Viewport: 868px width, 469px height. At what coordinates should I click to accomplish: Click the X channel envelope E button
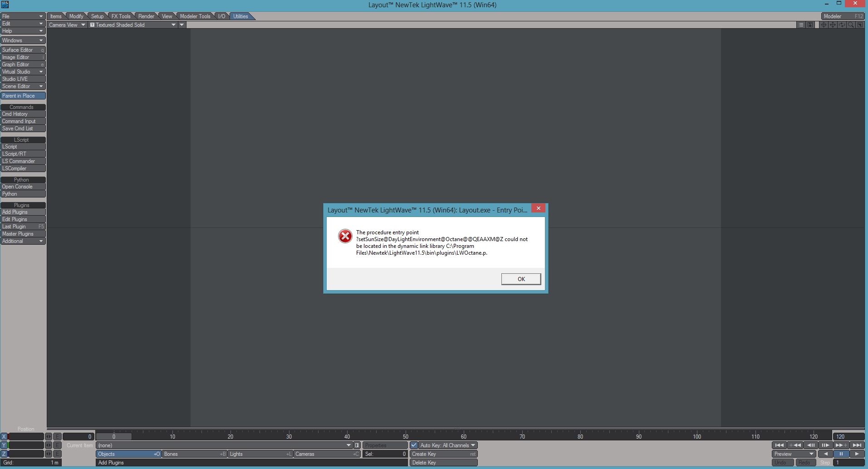click(x=58, y=437)
